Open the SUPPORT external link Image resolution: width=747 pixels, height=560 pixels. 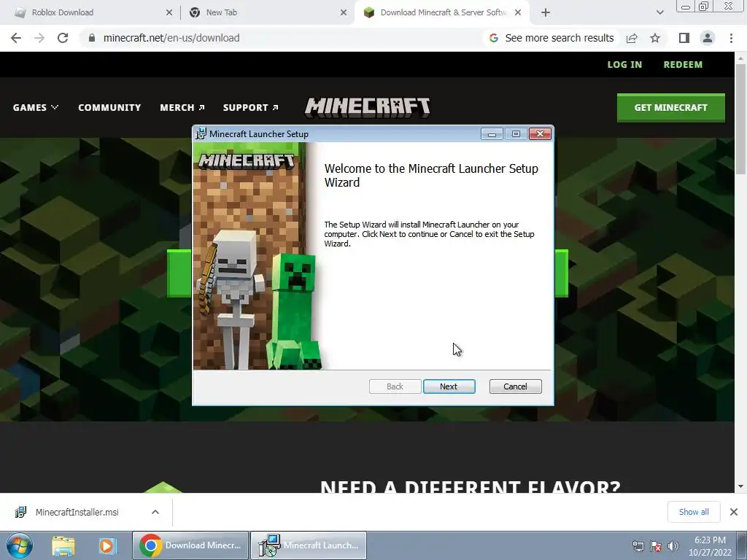click(251, 108)
